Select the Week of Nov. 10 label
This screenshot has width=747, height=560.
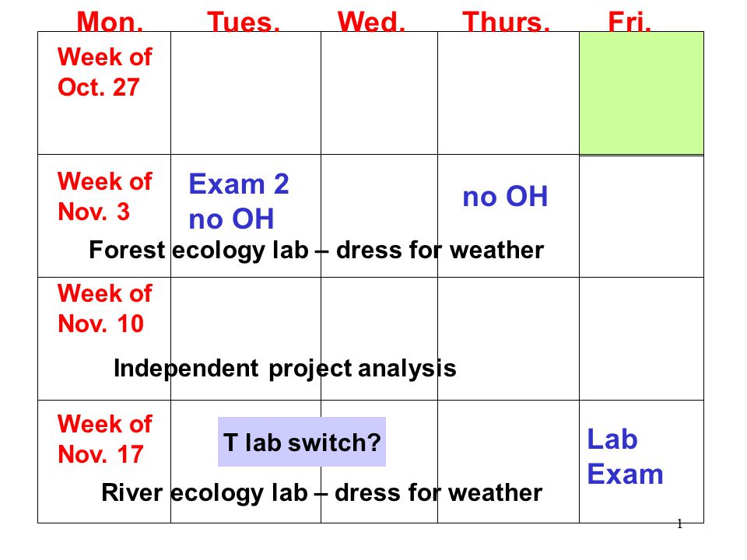[x=104, y=308]
